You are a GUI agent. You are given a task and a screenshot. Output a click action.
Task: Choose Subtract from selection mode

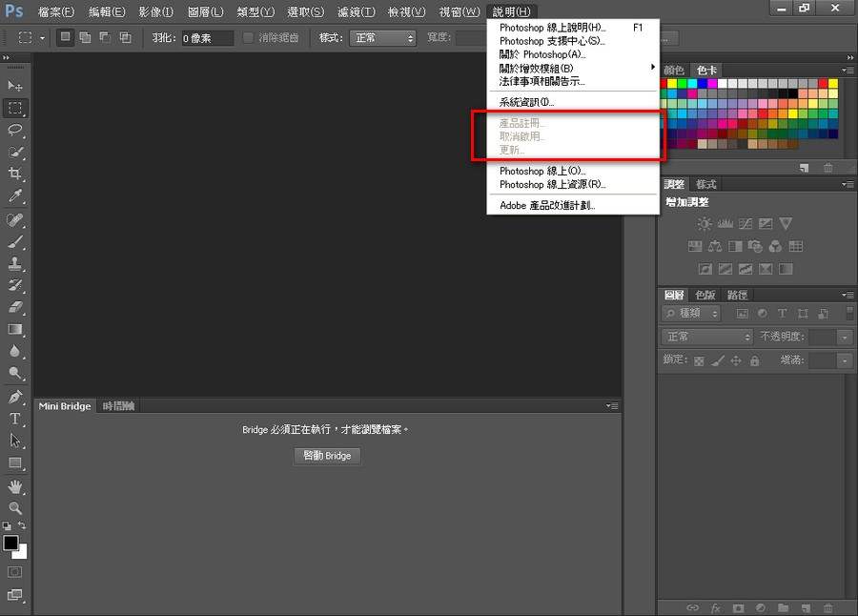pyautogui.click(x=105, y=37)
